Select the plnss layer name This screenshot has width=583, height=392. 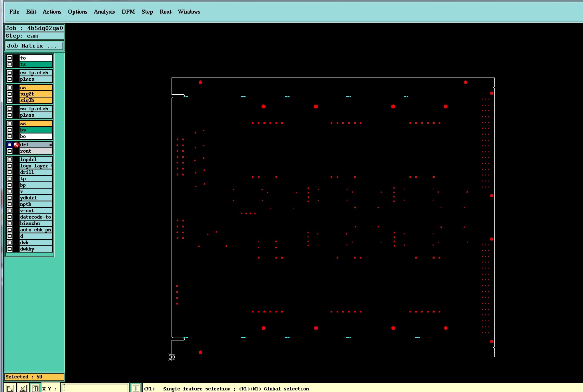[36, 115]
